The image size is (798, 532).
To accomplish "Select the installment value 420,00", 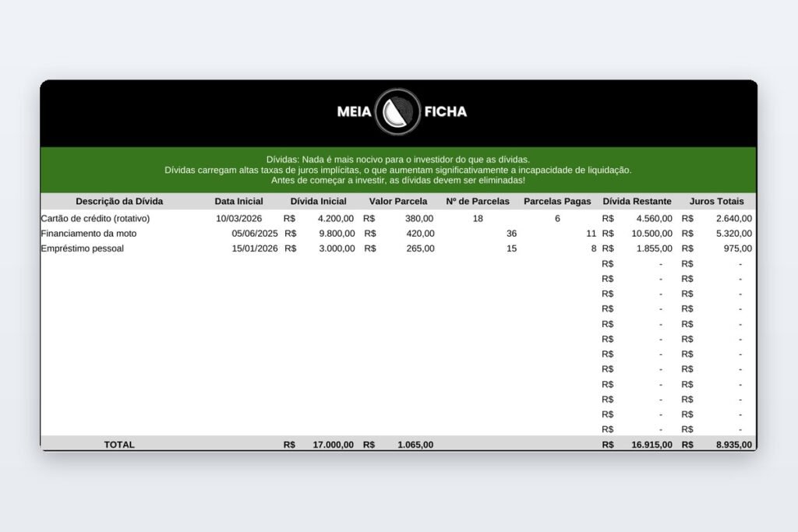I will 420,234.
